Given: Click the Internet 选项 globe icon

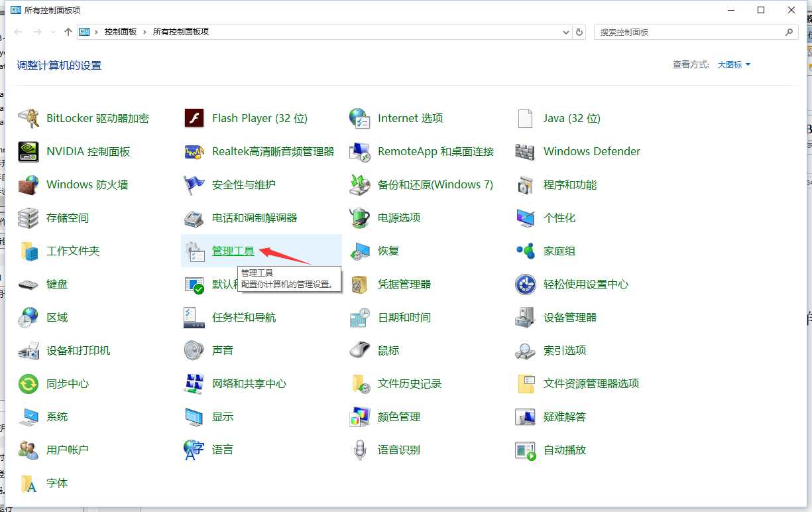Looking at the screenshot, I should (x=359, y=118).
